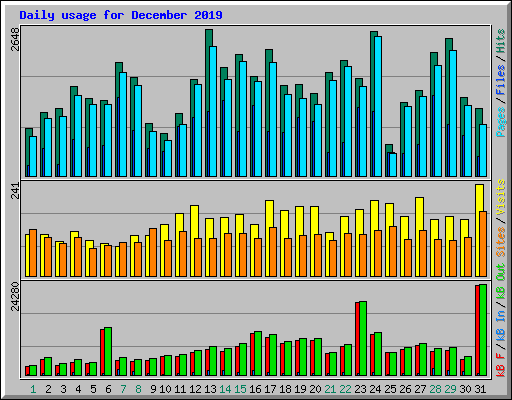The width and height of the screenshot is (512, 400).
Task: Select the orange Sites bar for day 1
Action: (33, 253)
